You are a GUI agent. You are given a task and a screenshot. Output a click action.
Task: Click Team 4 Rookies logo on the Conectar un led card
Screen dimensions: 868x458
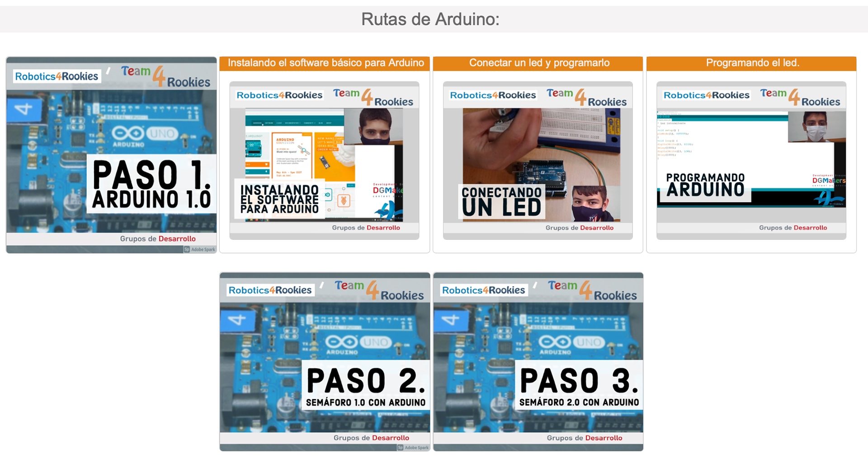(586, 98)
